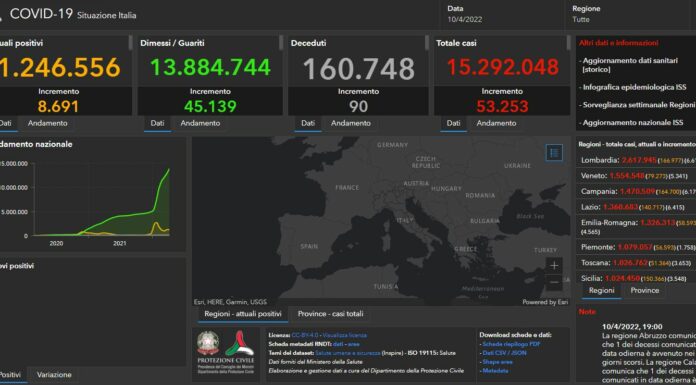Open the Dati CSV / JSON link
The width and height of the screenshot is (696, 385).
(504, 353)
